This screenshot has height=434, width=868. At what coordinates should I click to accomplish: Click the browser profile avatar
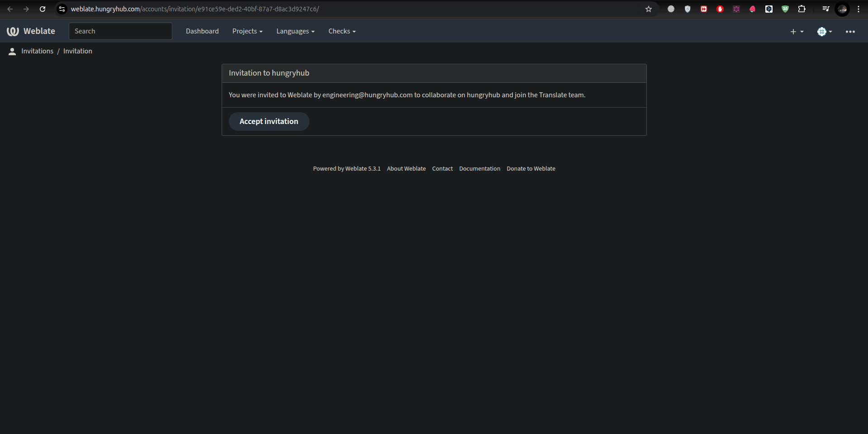tap(842, 9)
